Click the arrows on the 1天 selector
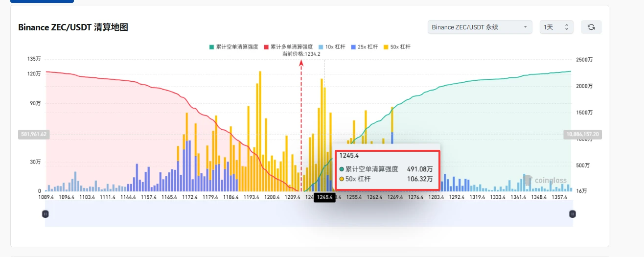Viewport: 644px width, 257px height. click(x=567, y=27)
